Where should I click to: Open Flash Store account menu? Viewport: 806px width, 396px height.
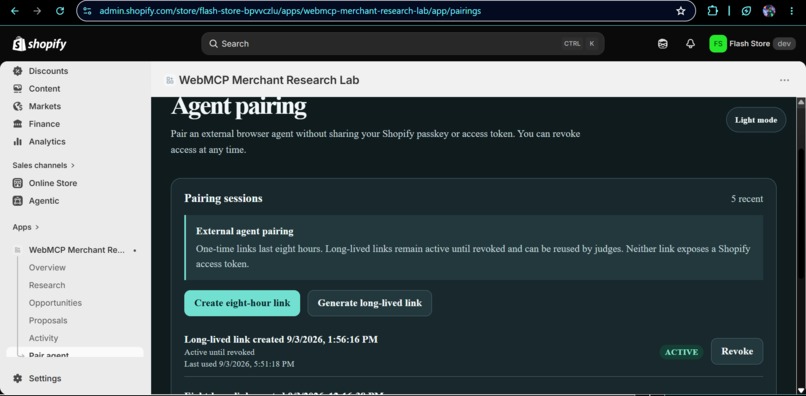[x=752, y=44]
